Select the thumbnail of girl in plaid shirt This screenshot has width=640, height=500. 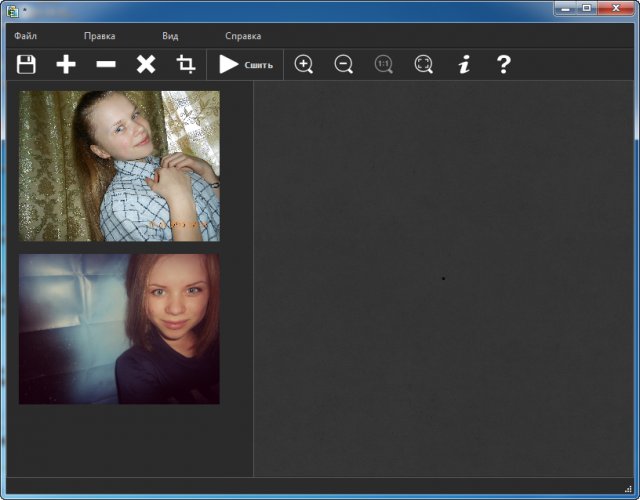[119, 166]
